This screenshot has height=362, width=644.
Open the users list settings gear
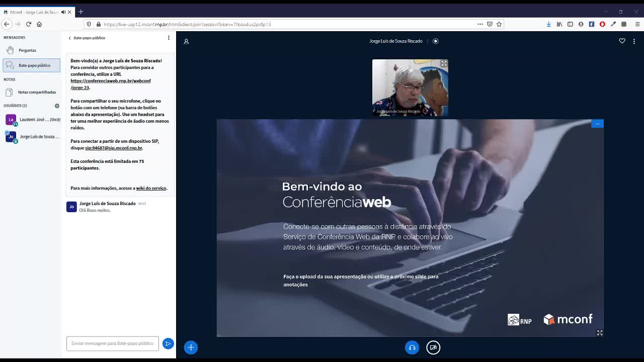[x=57, y=106]
